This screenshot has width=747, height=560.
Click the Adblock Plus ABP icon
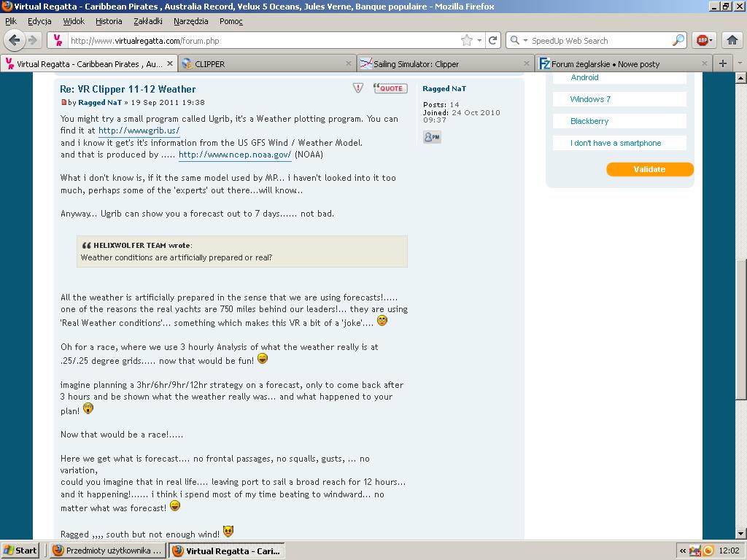click(x=701, y=41)
